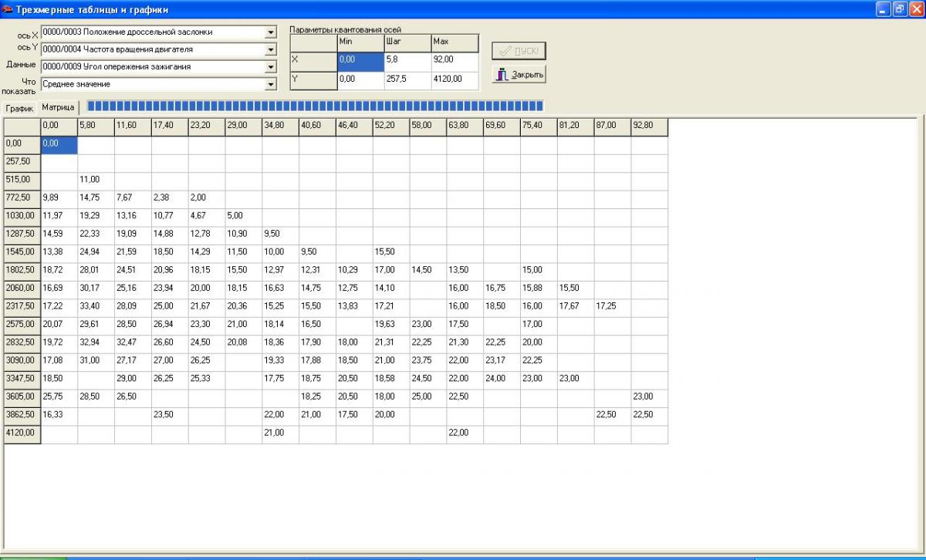The image size is (926, 560).
Task: Select the X axis Min cell
Action: [360, 59]
